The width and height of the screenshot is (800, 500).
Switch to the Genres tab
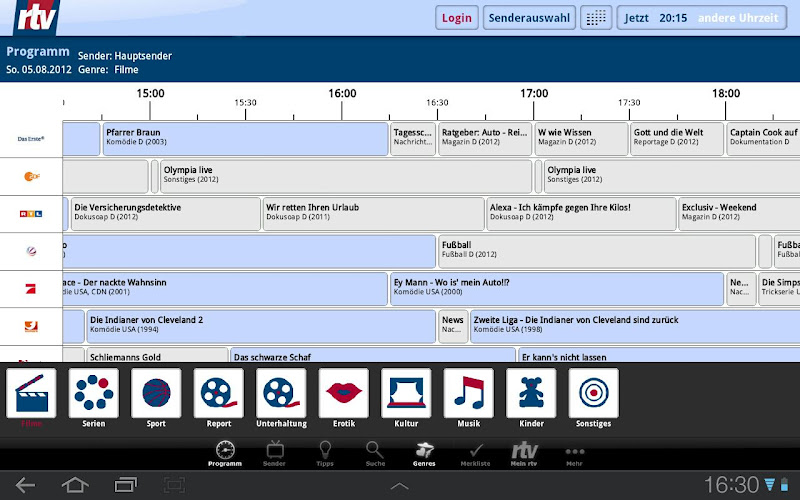point(424,454)
